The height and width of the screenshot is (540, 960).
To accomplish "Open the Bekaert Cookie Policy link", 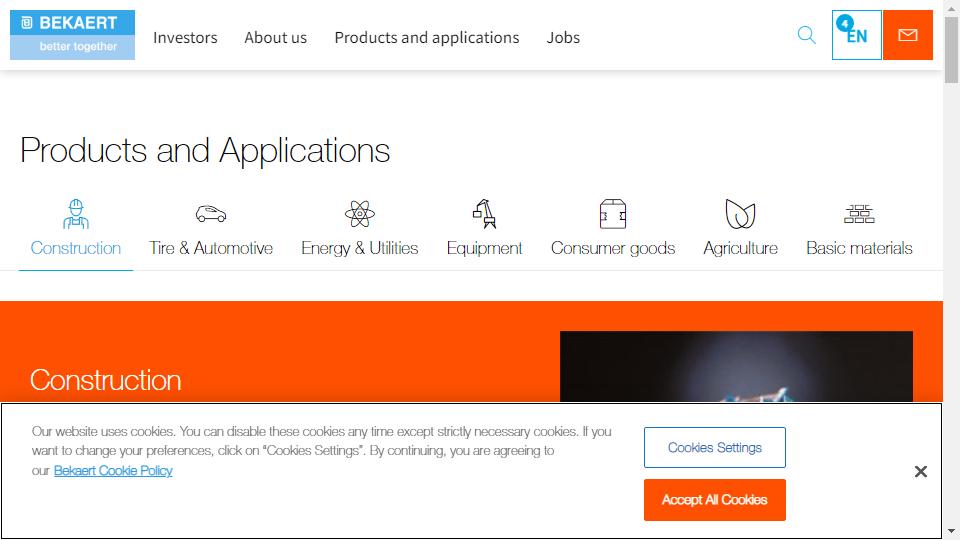I will [113, 470].
